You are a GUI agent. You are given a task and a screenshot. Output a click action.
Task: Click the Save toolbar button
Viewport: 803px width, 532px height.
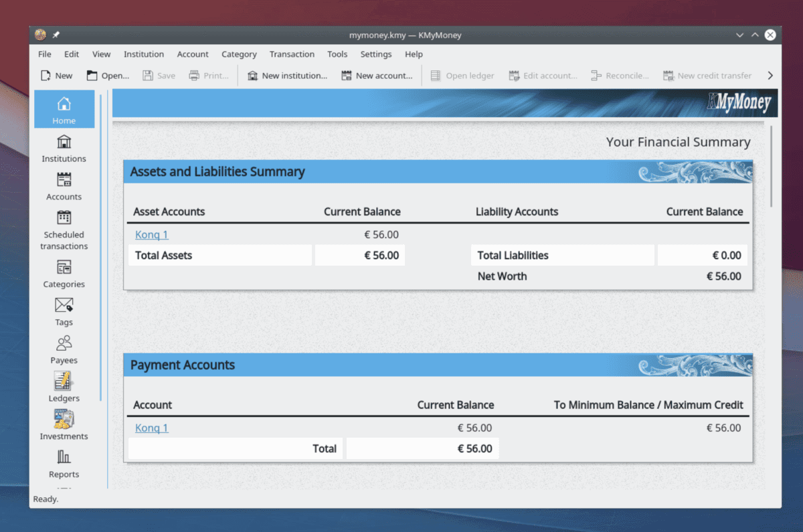pyautogui.click(x=159, y=76)
